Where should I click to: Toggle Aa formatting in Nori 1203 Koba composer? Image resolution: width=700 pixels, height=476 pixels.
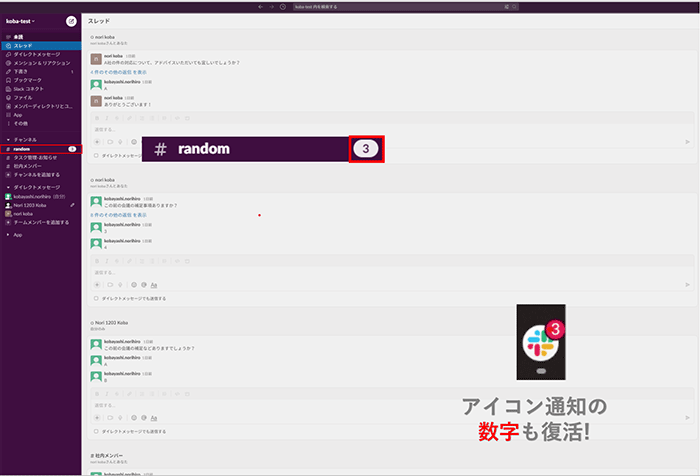click(154, 418)
